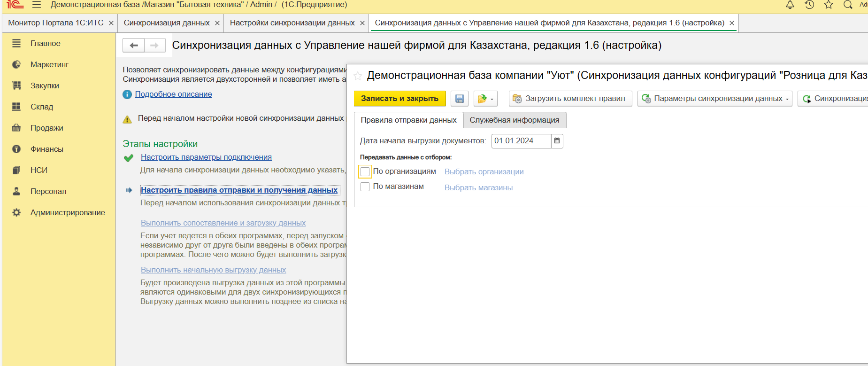Open the history clock icon
Screen dimensions: 868x366
(x=809, y=5)
